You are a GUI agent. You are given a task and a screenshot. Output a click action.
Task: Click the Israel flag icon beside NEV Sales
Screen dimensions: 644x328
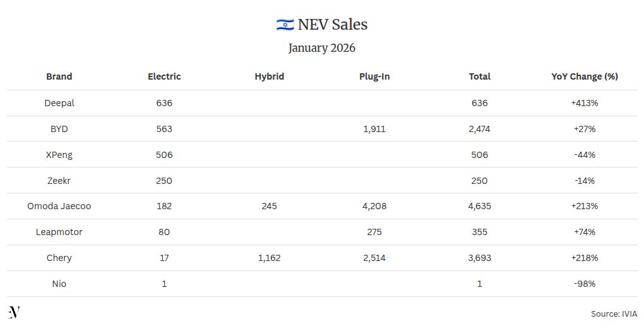pos(285,25)
